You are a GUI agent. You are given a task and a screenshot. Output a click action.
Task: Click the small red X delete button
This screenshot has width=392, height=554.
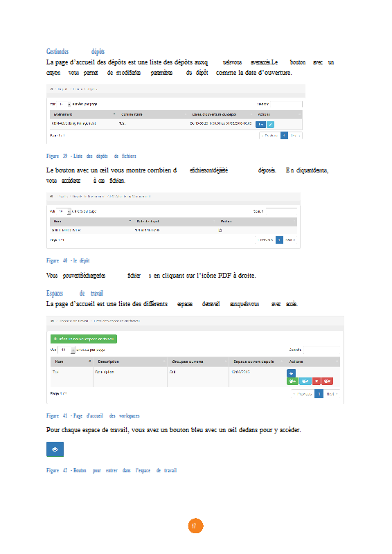tap(317, 382)
